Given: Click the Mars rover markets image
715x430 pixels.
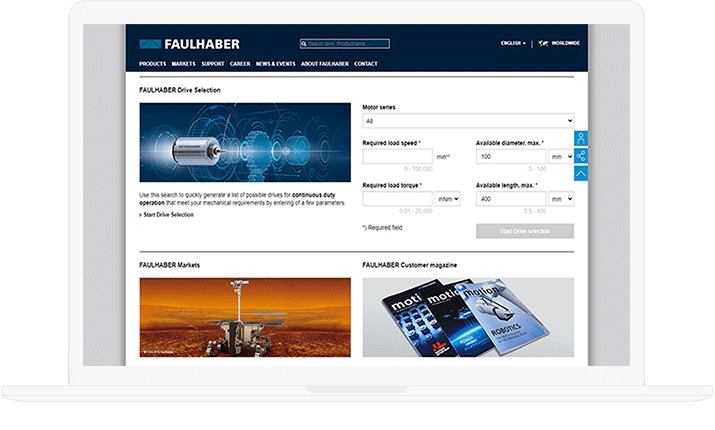Looking at the screenshot, I should [x=245, y=317].
